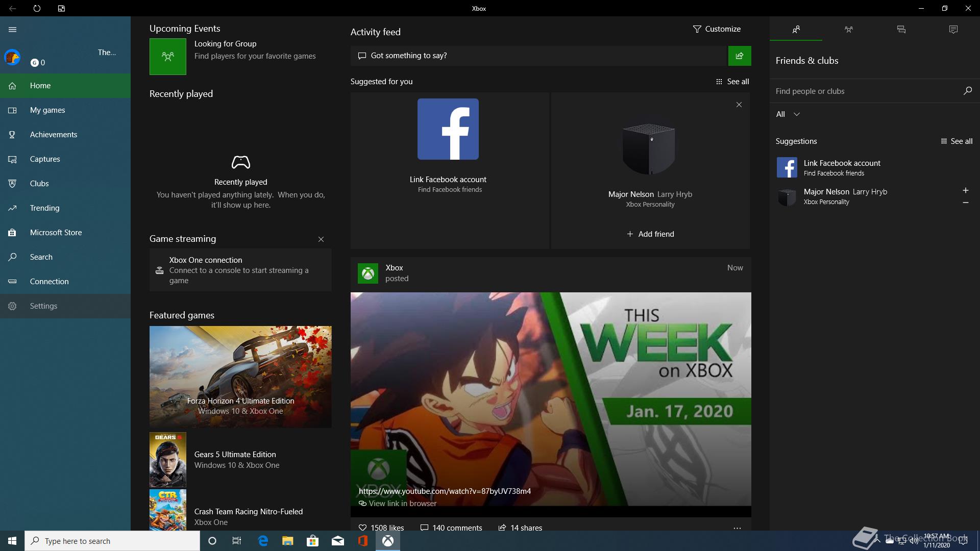Image resolution: width=980 pixels, height=551 pixels.
Task: Click Looking for Group event title
Action: point(225,44)
